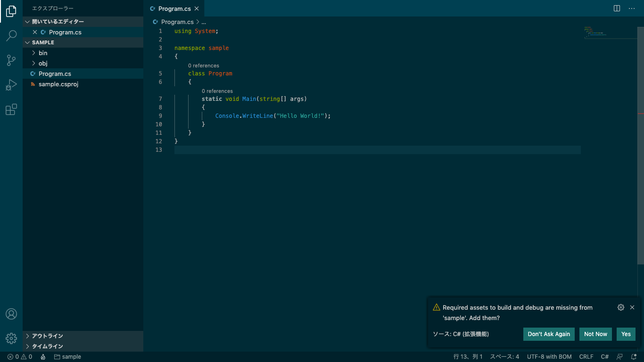The image size is (644, 362).
Task: Open the Extensions view
Action: tap(11, 109)
